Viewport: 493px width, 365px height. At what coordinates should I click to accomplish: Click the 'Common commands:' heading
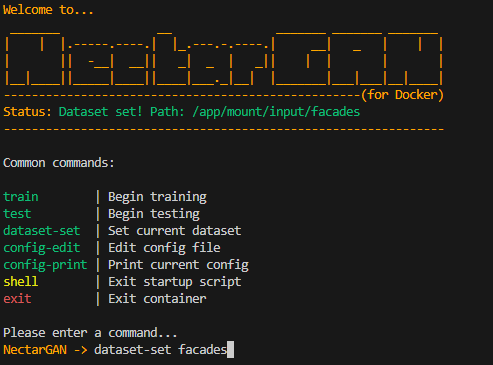pos(59,163)
